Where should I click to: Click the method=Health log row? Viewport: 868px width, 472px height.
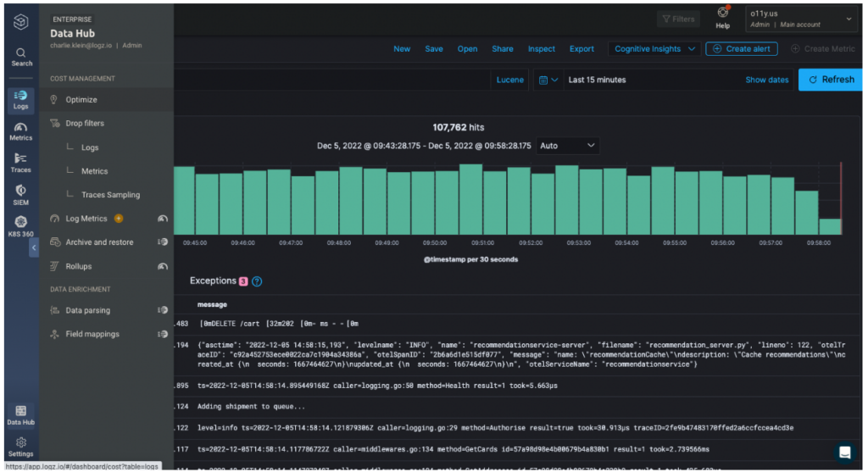coord(518,386)
